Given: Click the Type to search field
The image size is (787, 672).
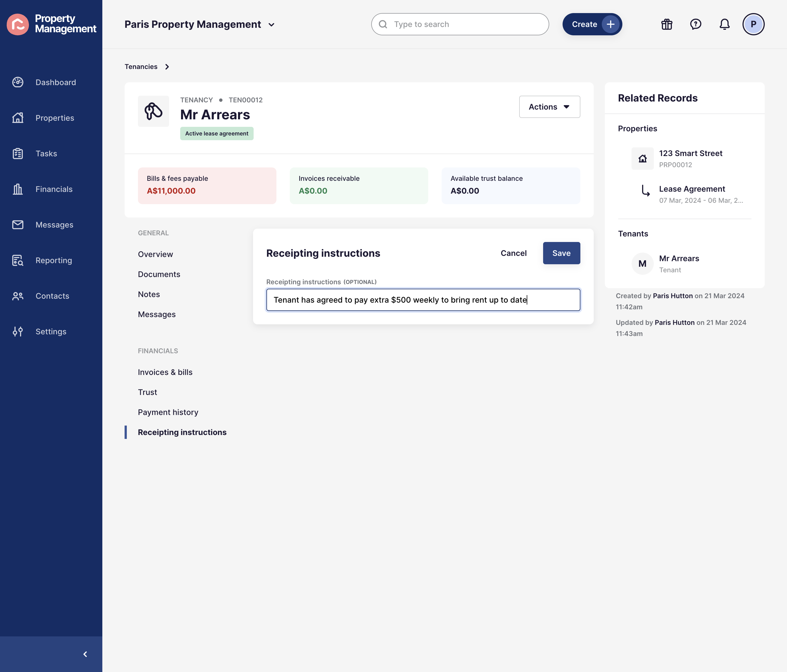Looking at the screenshot, I should click(x=460, y=24).
